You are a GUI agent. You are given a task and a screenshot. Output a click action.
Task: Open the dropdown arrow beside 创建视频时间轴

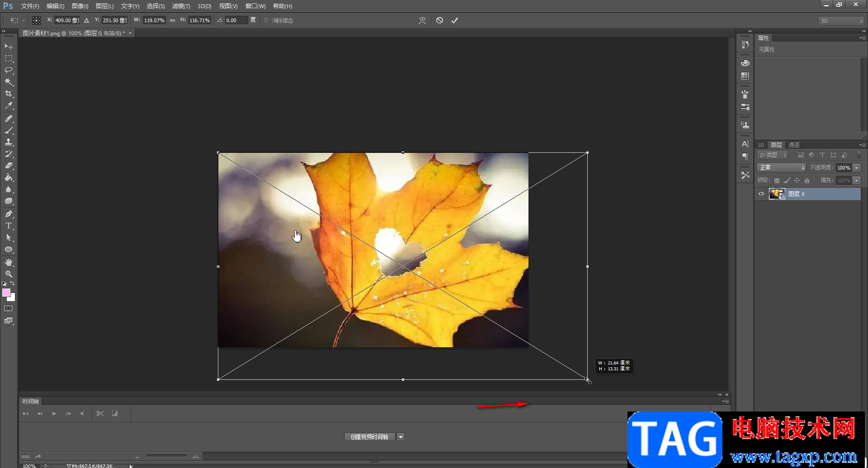coord(401,437)
